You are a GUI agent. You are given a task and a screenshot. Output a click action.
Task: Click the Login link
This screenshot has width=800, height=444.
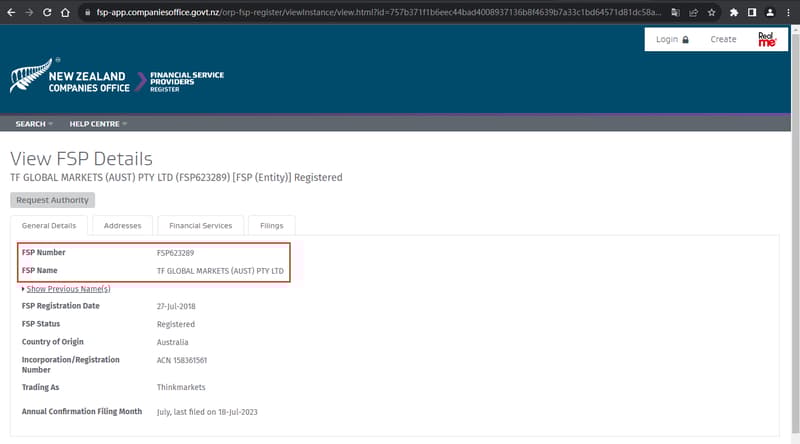coord(672,39)
